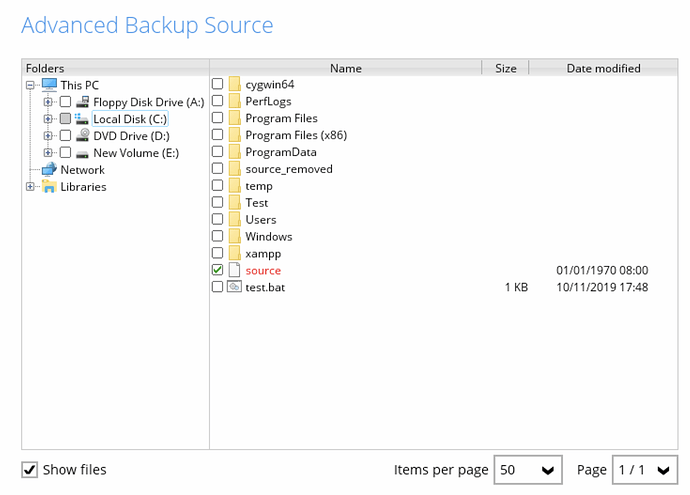Select the Windows folder entry
Viewport: 690px width, 495px height.
(x=268, y=236)
